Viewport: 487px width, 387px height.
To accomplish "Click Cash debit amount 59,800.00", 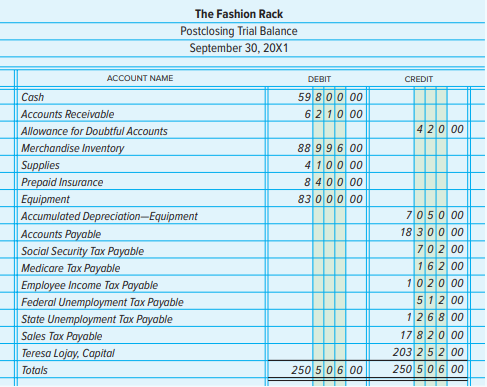I will click(330, 97).
